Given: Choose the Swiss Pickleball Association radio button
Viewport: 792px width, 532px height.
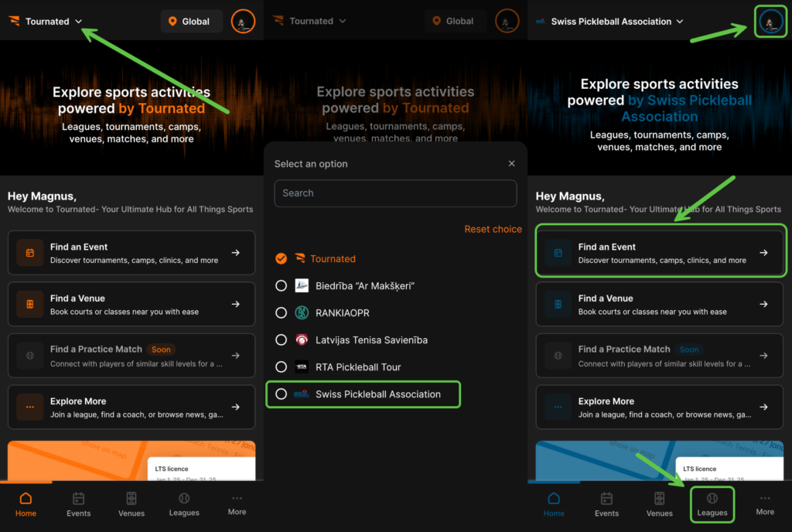Looking at the screenshot, I should (282, 394).
